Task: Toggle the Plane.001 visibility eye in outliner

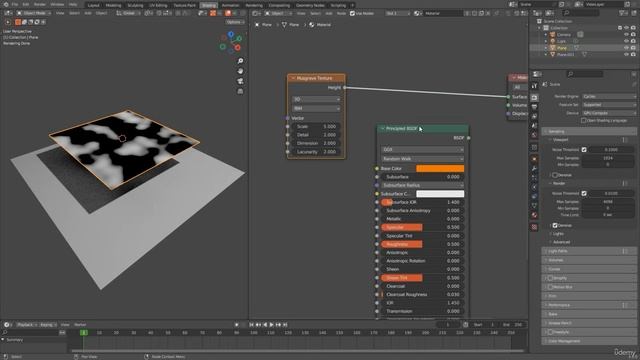Action: point(626,54)
